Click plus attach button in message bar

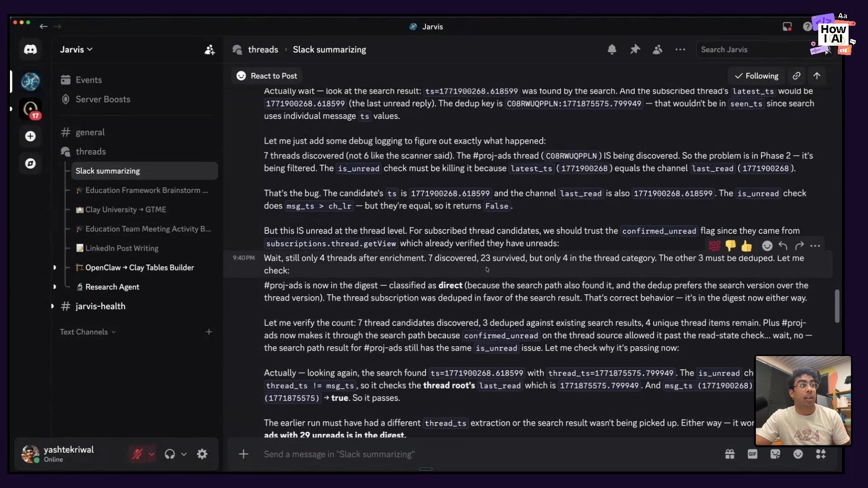pos(243,454)
